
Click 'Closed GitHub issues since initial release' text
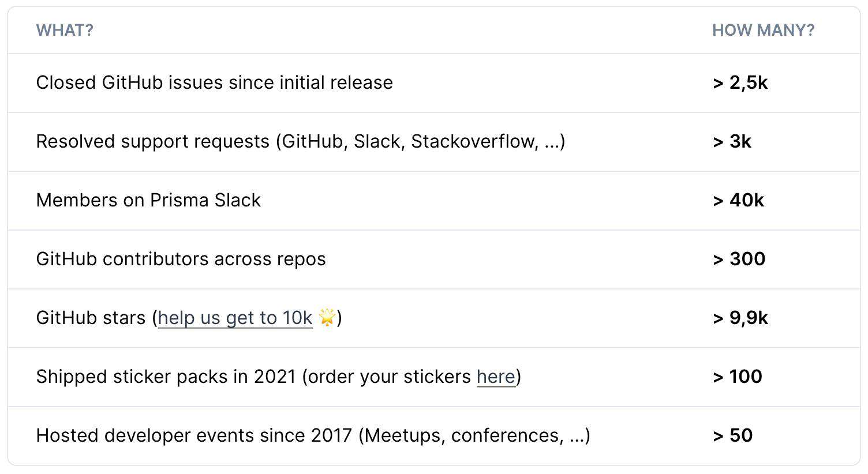tap(214, 82)
